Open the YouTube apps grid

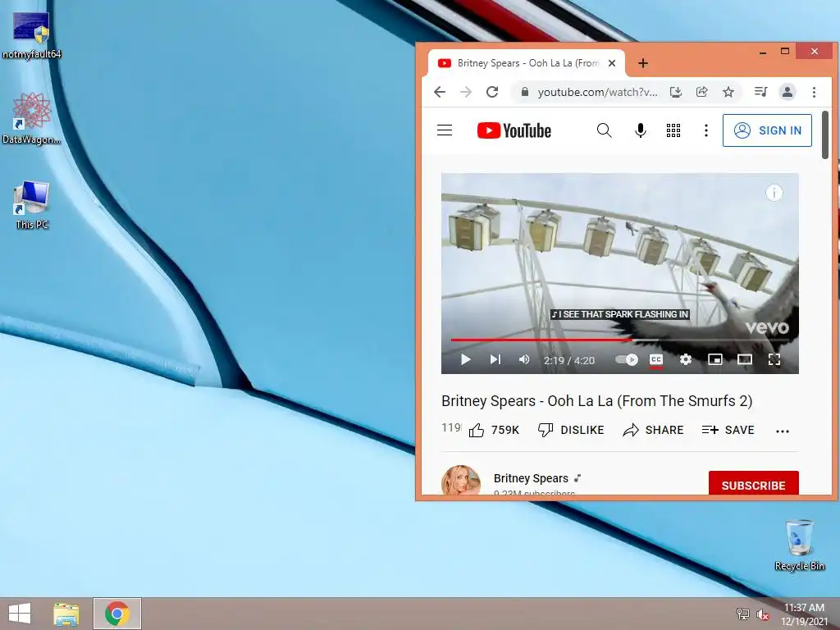(673, 130)
